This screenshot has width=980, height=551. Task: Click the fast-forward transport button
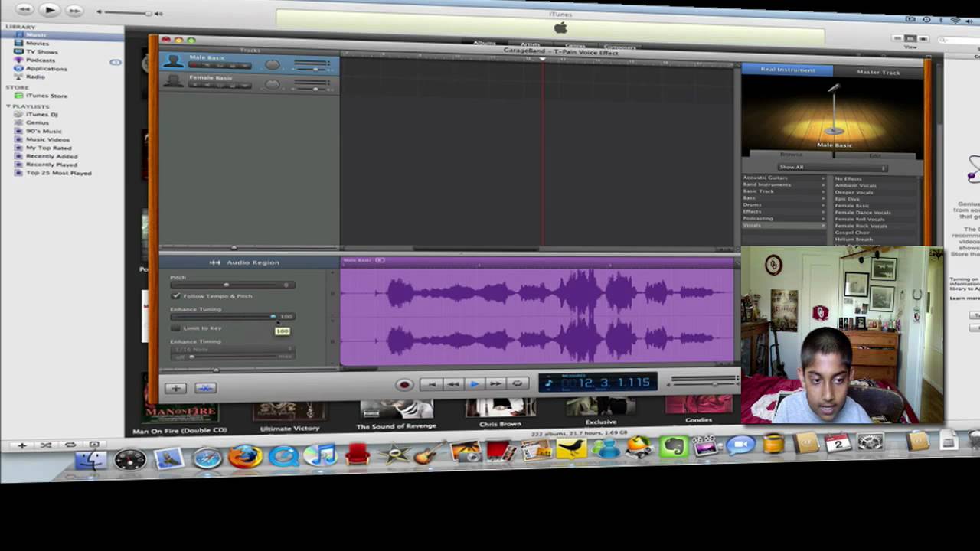495,384
